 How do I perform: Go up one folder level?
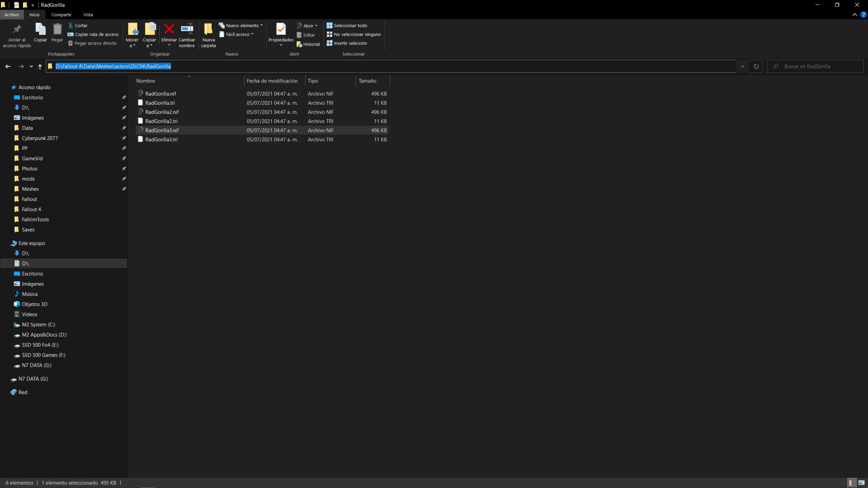(x=40, y=66)
